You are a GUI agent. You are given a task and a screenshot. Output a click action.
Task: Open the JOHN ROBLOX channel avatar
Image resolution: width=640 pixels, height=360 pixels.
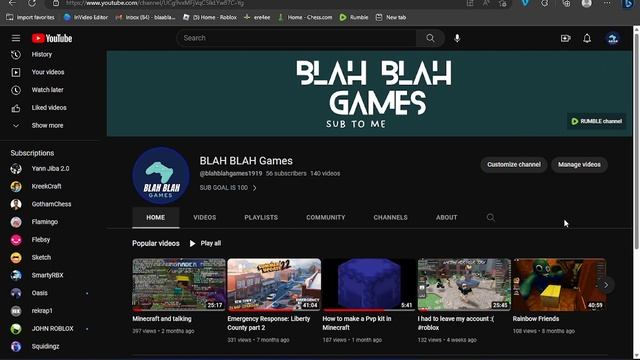[16, 329]
